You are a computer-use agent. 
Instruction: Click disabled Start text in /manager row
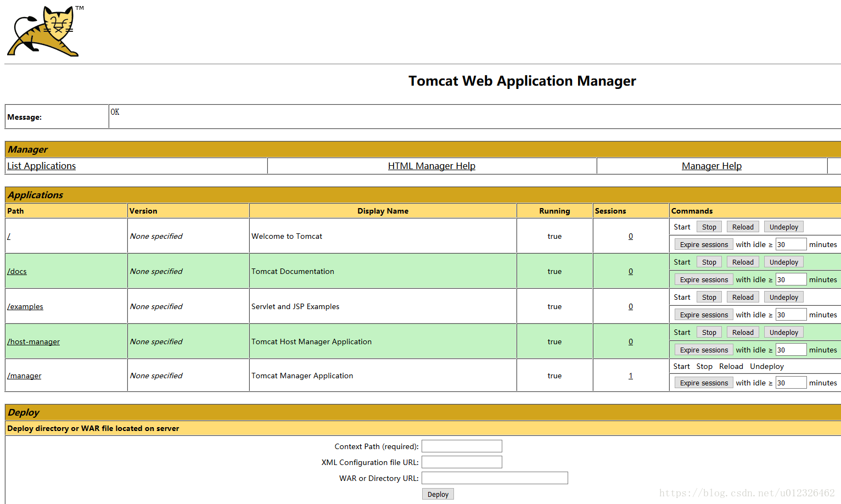pyautogui.click(x=681, y=366)
